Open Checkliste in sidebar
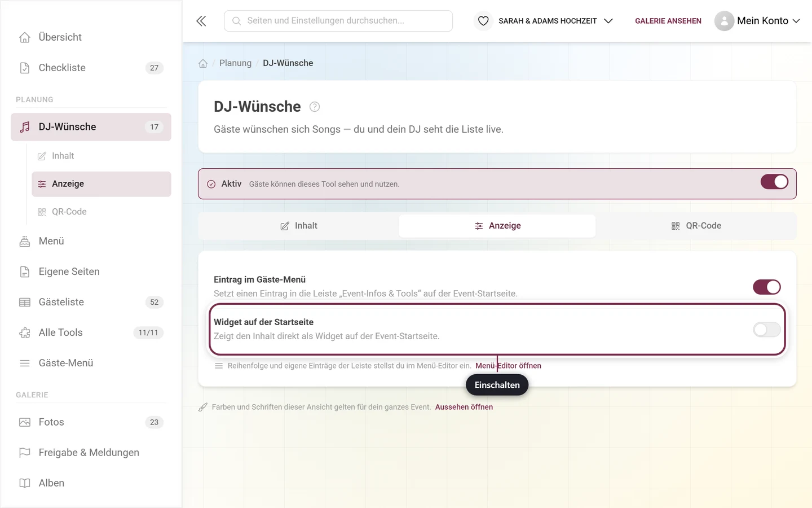 (x=91, y=68)
